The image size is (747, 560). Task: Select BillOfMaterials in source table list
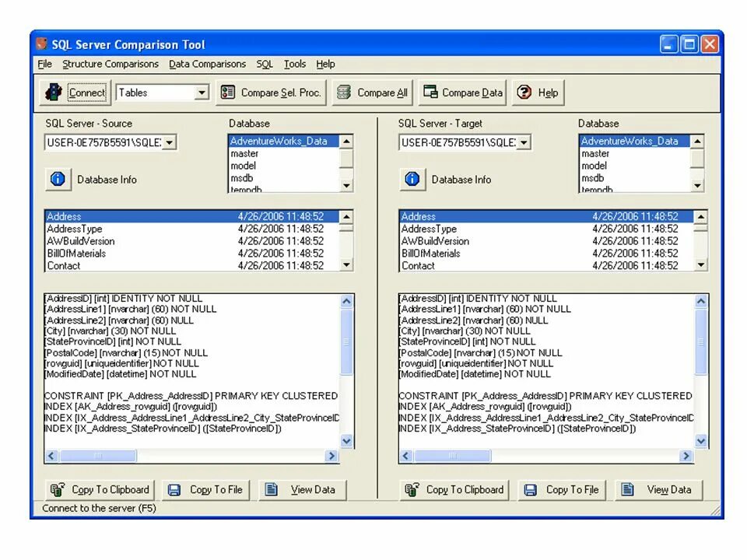192,254
